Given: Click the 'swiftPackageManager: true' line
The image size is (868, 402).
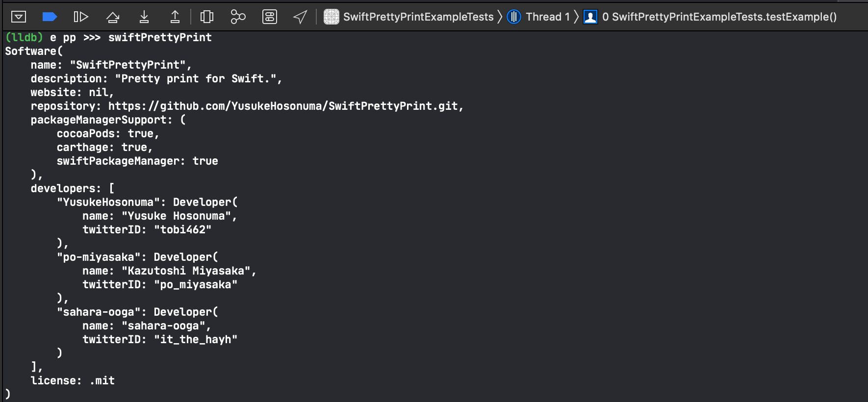Looking at the screenshot, I should click(137, 161).
